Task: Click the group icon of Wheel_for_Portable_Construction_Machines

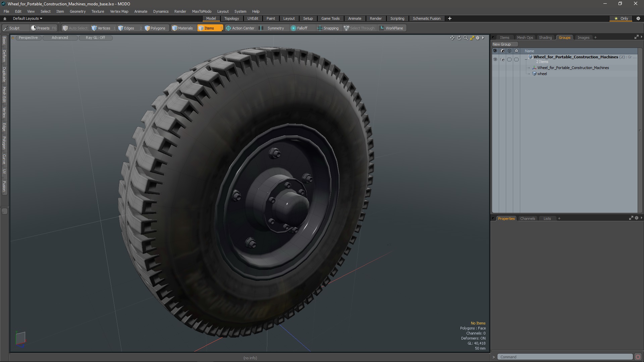Action: 530,57
